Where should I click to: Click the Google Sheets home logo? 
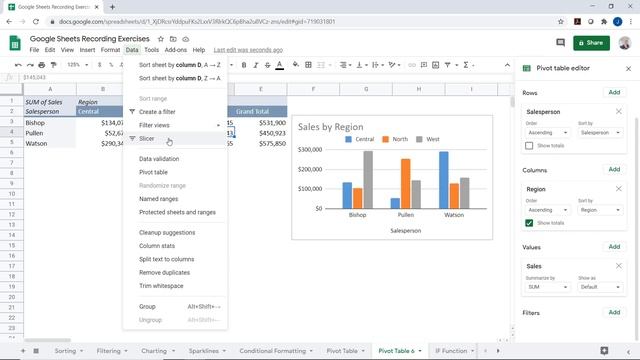[15, 43]
